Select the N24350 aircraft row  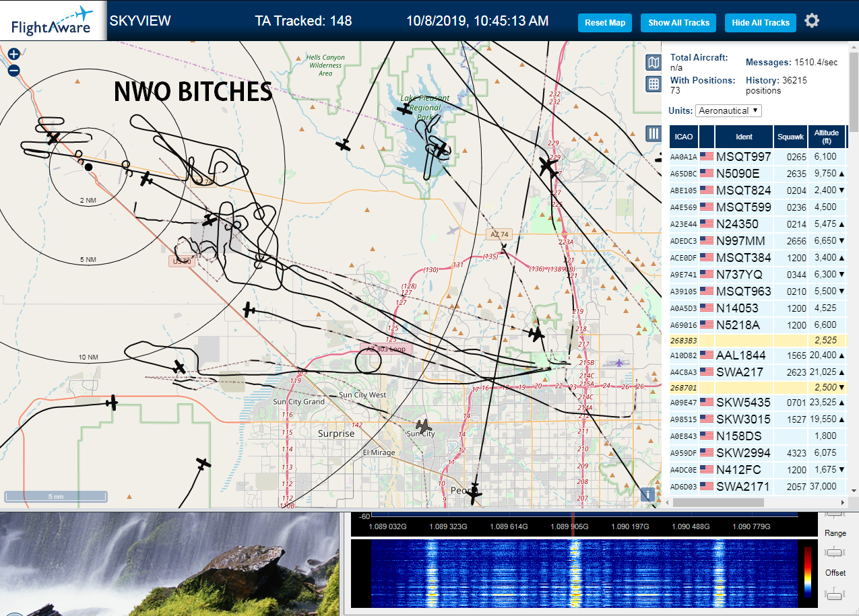click(x=757, y=224)
